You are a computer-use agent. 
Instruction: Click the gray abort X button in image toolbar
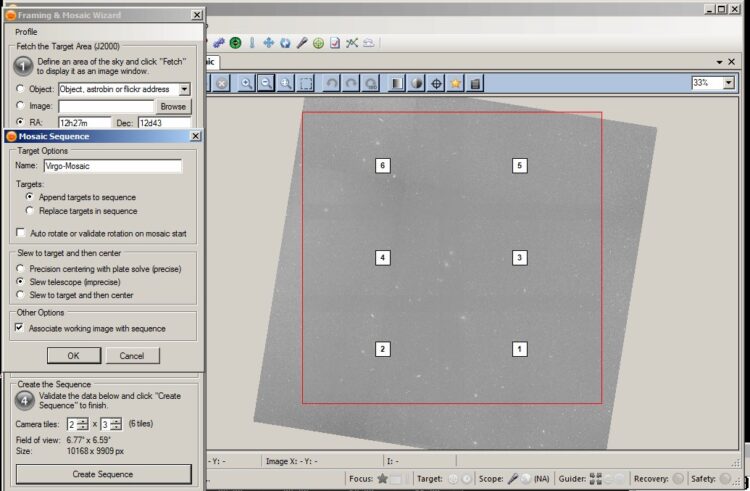(221, 84)
